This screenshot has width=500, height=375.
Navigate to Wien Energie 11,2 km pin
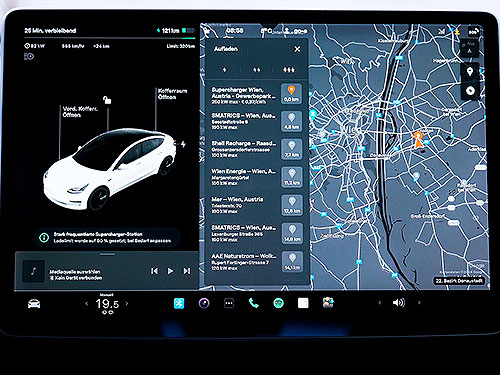[292, 177]
